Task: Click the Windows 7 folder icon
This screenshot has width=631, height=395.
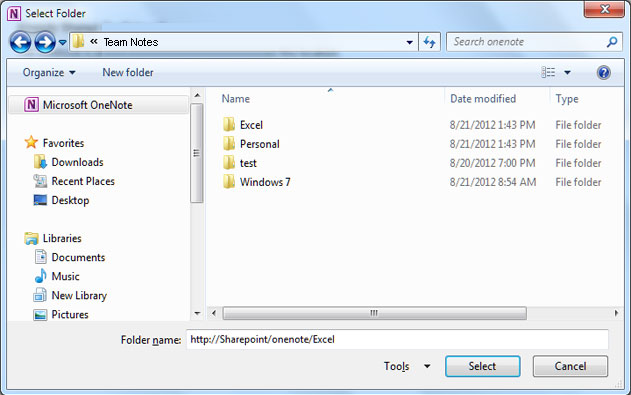Action: tap(229, 181)
